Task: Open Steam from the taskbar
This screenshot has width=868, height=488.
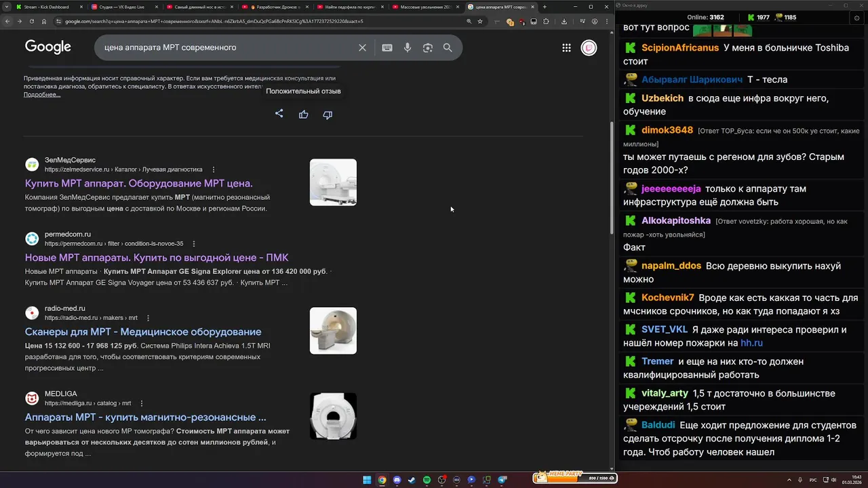Action: (x=412, y=480)
